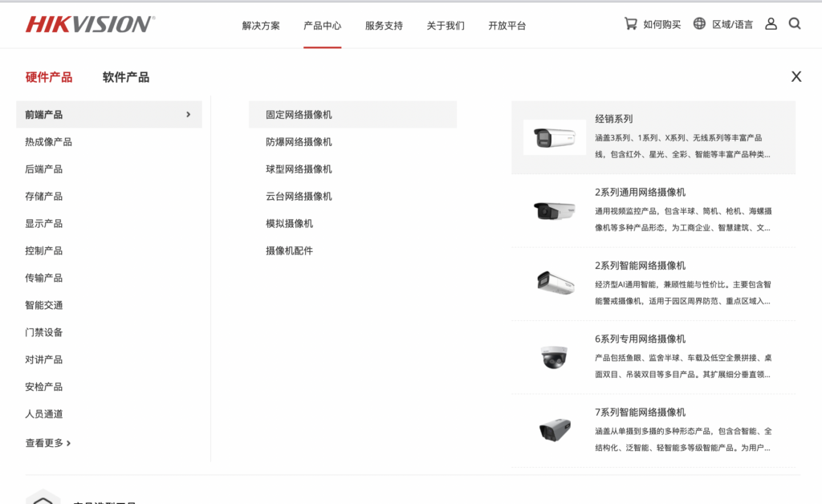
Task: Open the 6系列专用网络摄像机 title
Action: (640, 339)
